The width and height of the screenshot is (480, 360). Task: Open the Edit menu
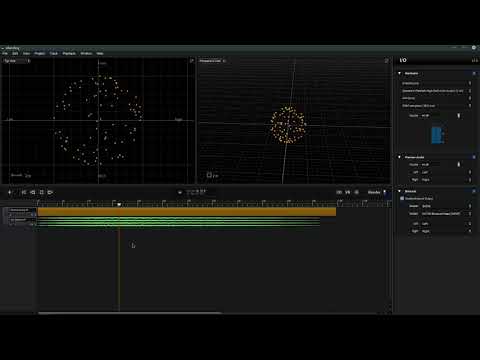pos(15,53)
